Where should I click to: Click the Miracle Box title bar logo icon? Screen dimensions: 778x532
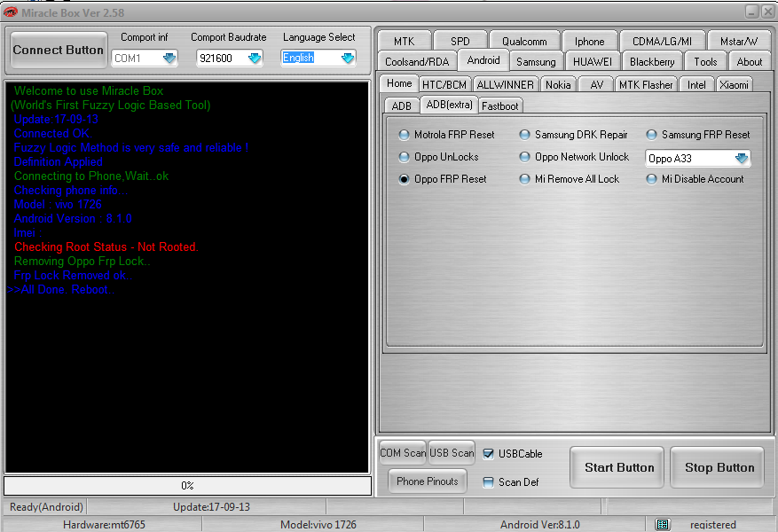pyautogui.click(x=11, y=12)
